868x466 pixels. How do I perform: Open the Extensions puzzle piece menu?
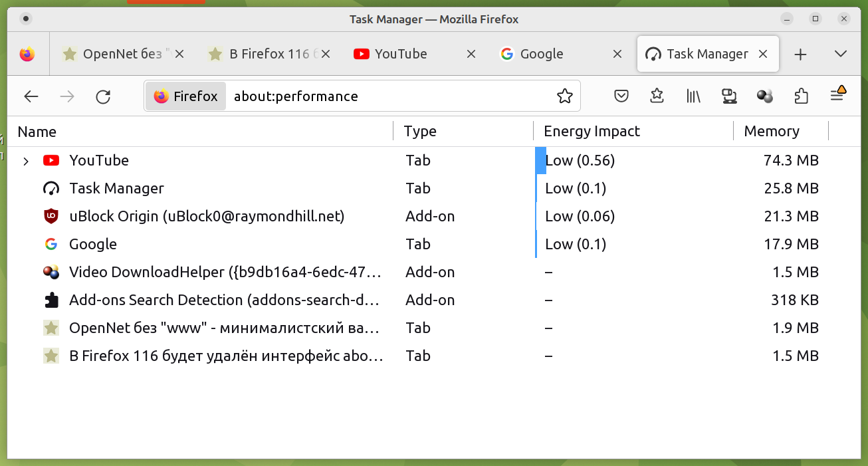pyautogui.click(x=801, y=96)
